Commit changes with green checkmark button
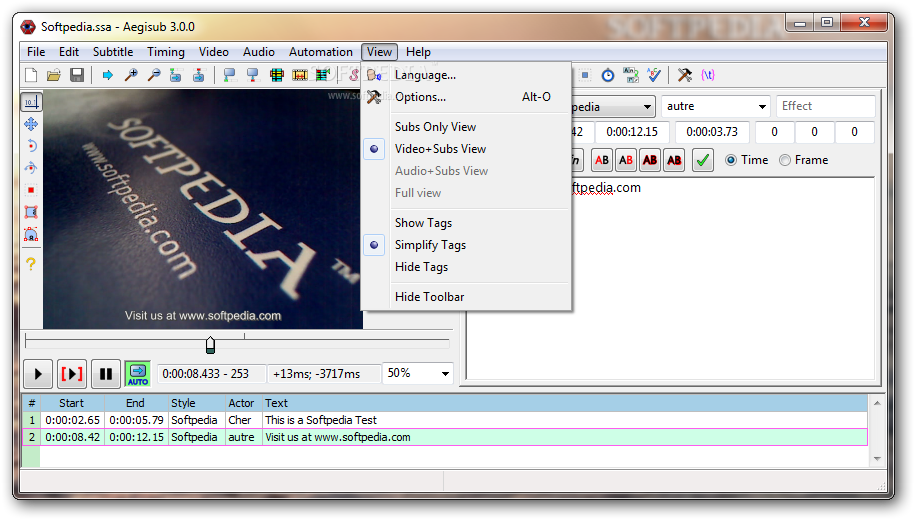 click(x=703, y=160)
